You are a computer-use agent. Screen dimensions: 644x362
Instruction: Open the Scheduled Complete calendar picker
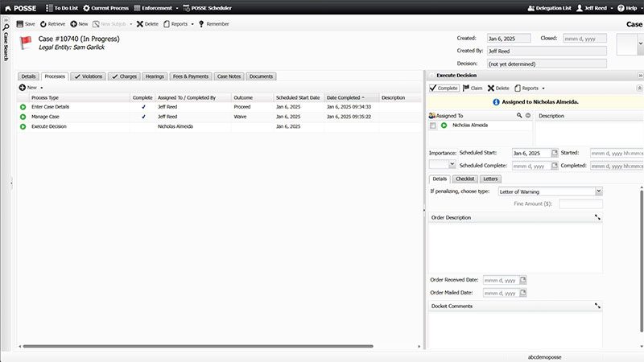pos(555,166)
